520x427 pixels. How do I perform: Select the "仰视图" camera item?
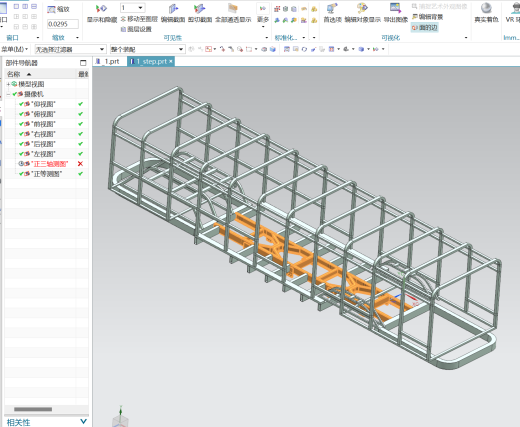pos(43,104)
